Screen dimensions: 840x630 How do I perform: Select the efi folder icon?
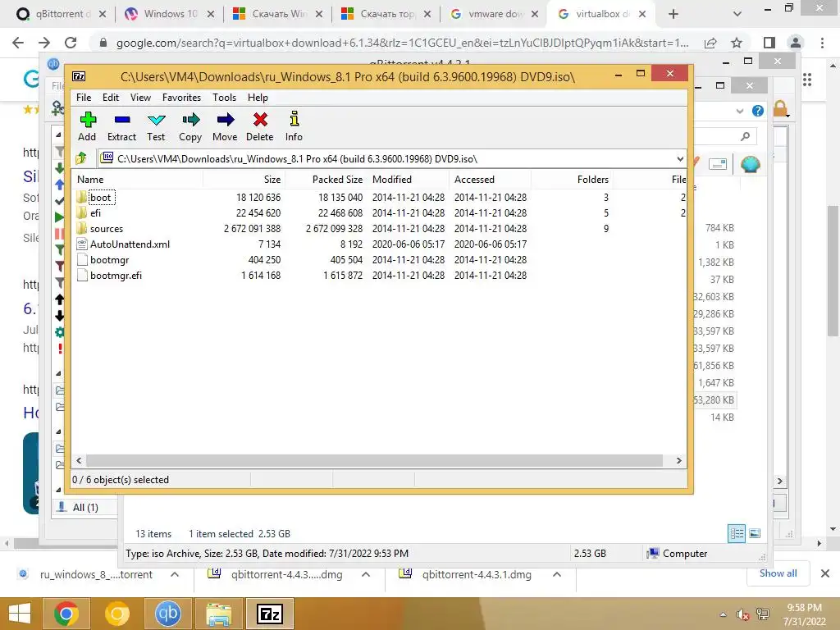coord(81,212)
